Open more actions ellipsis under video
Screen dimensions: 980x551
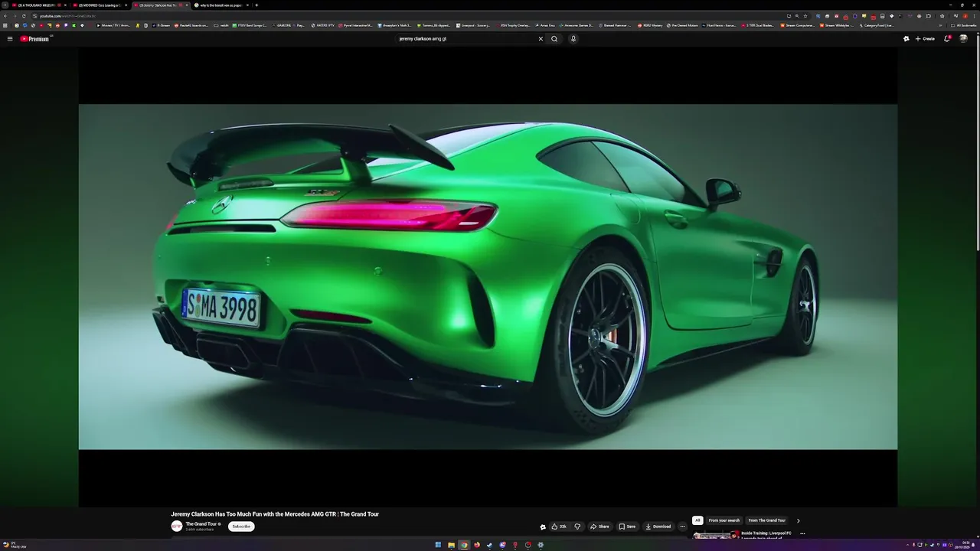pyautogui.click(x=682, y=527)
